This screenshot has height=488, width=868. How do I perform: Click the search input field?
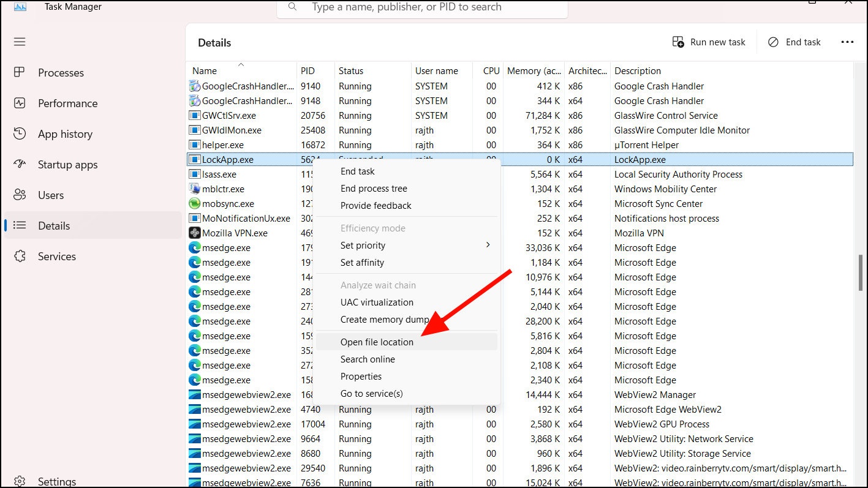click(422, 7)
